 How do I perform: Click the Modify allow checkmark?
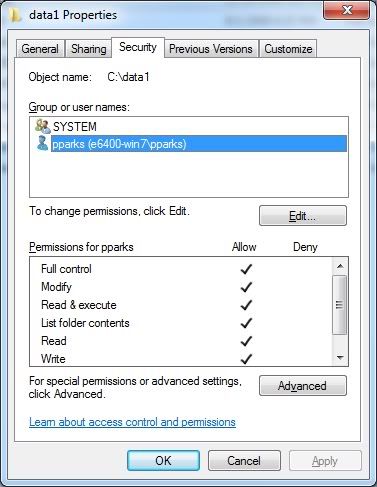(x=246, y=287)
